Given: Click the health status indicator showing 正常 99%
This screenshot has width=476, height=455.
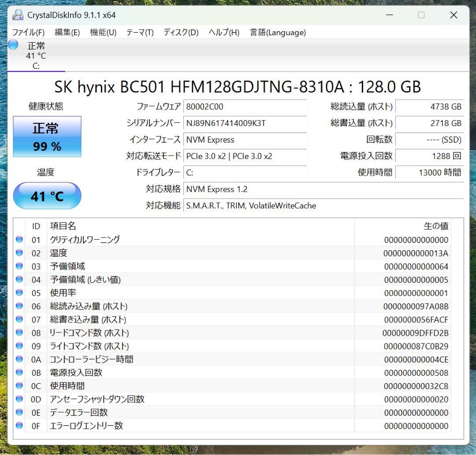Looking at the screenshot, I should 47,137.
